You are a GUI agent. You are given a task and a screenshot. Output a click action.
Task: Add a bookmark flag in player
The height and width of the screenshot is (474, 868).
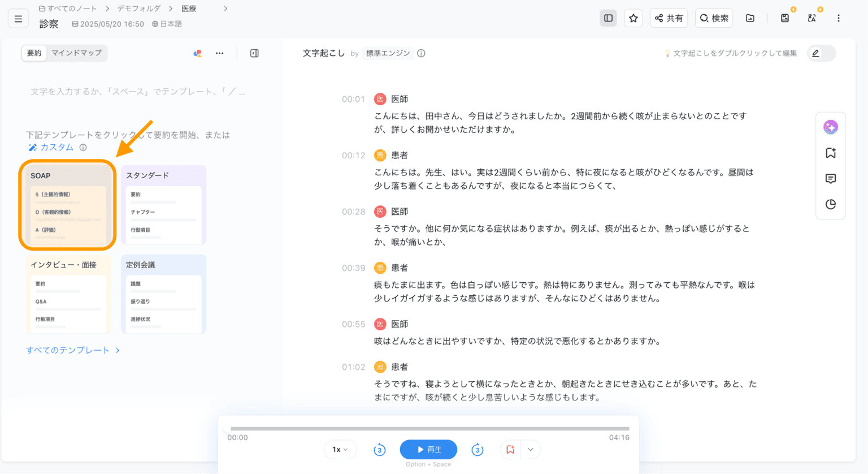coord(510,450)
